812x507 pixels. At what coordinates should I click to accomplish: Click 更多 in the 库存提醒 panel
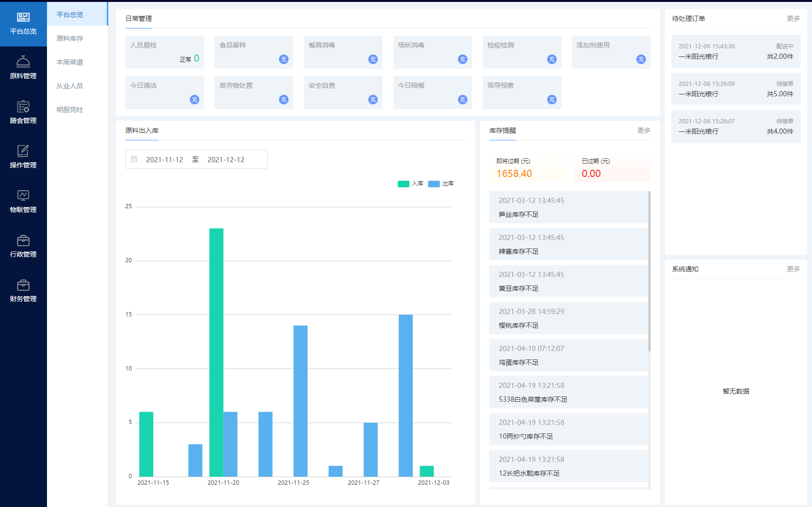pyautogui.click(x=644, y=130)
